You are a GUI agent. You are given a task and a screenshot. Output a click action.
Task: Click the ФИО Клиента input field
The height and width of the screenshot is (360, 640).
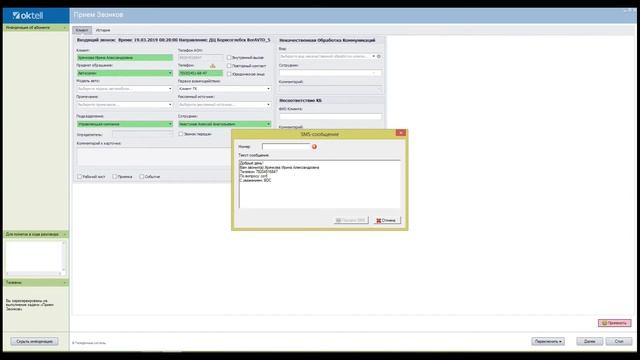coord(330,116)
